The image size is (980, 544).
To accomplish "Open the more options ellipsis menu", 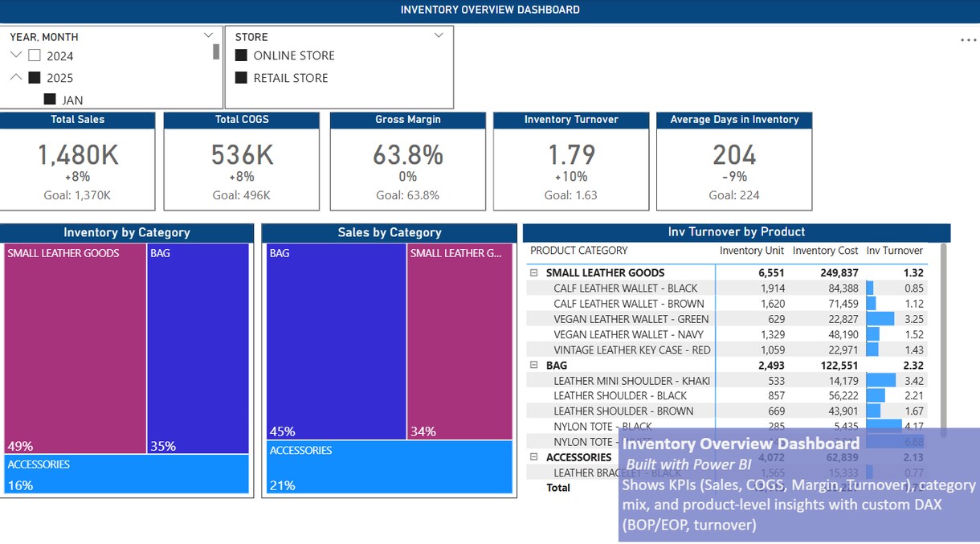I will 968,40.
